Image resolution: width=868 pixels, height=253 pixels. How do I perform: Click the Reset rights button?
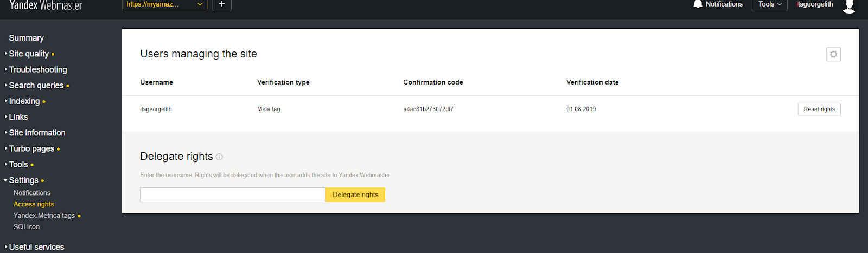tap(819, 109)
